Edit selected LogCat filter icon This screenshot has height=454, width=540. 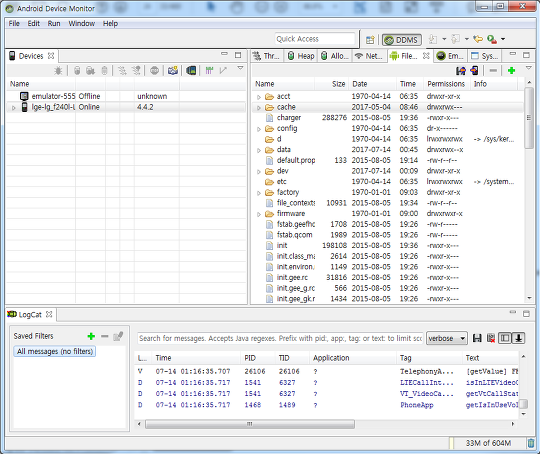coord(118,336)
